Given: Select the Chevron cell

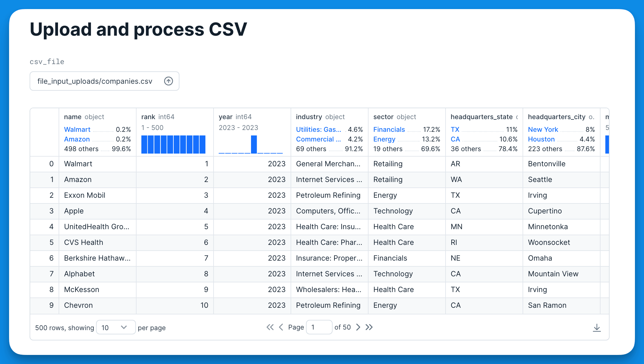Looking at the screenshot, I should 98,305.
